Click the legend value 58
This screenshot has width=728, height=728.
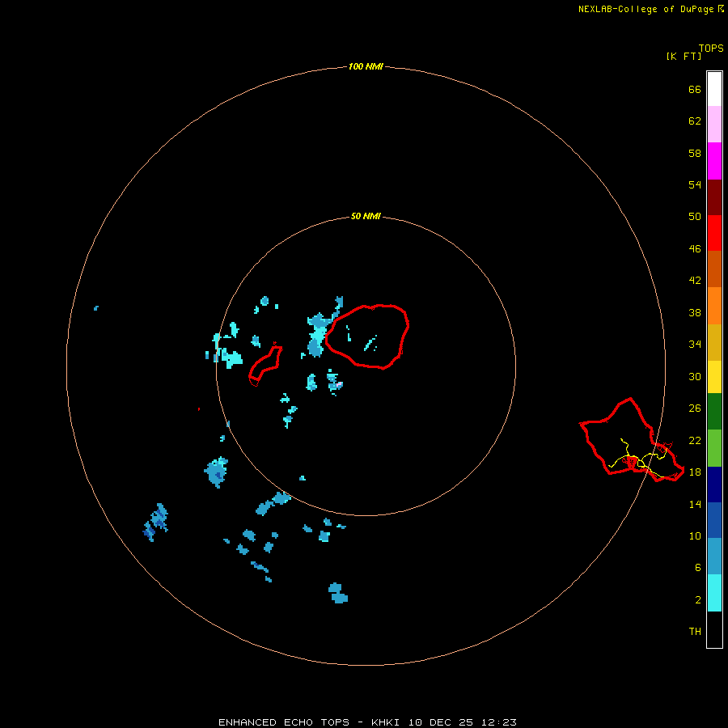(x=695, y=153)
